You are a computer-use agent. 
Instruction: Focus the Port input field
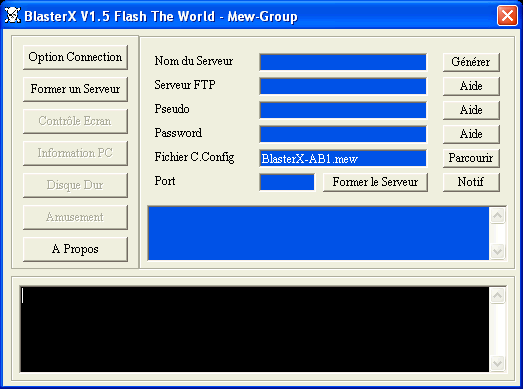click(287, 182)
